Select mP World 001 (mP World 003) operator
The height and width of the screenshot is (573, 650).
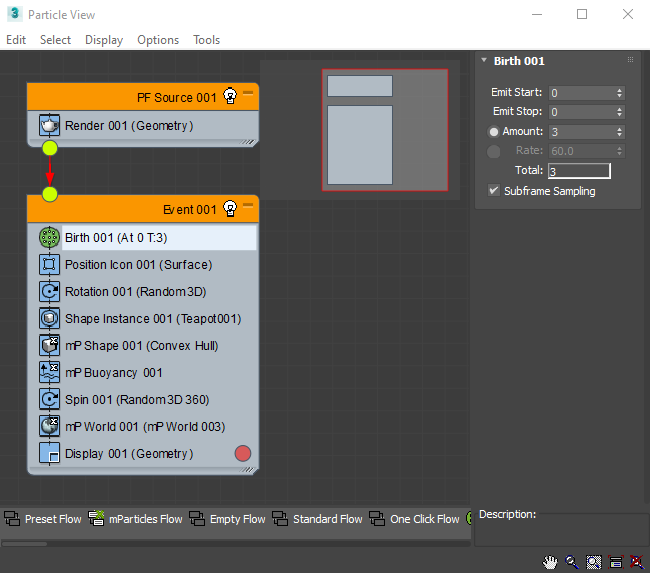(x=143, y=426)
